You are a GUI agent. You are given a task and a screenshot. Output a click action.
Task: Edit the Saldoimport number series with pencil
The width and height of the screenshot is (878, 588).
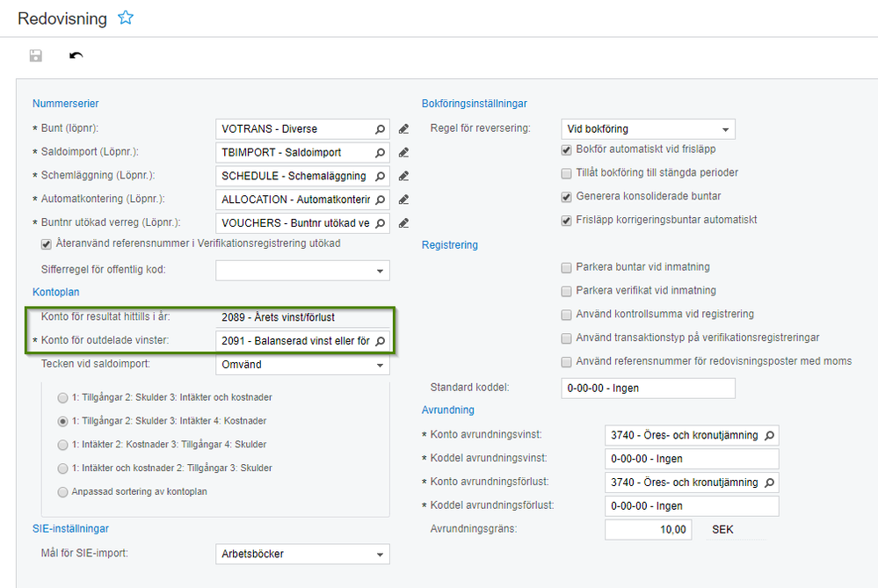pyautogui.click(x=403, y=152)
